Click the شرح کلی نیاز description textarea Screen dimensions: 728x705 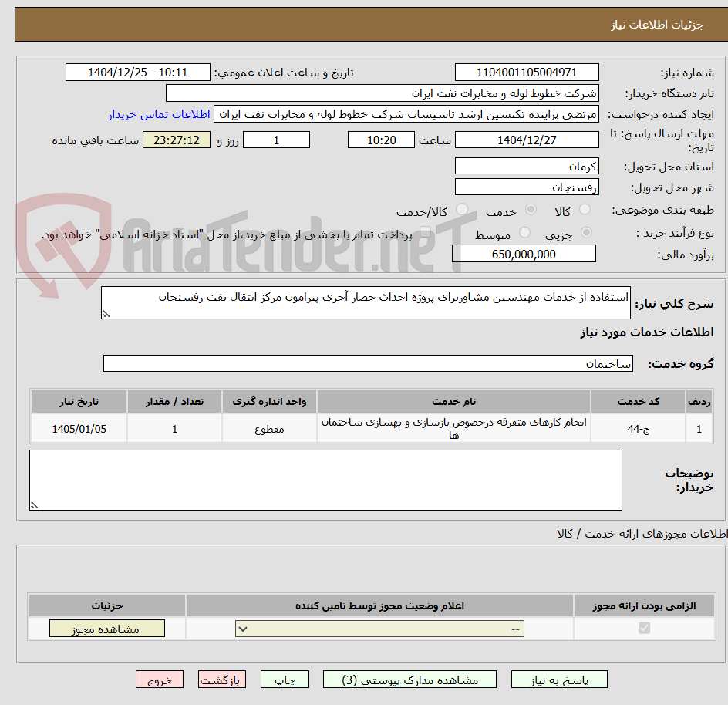click(366, 303)
